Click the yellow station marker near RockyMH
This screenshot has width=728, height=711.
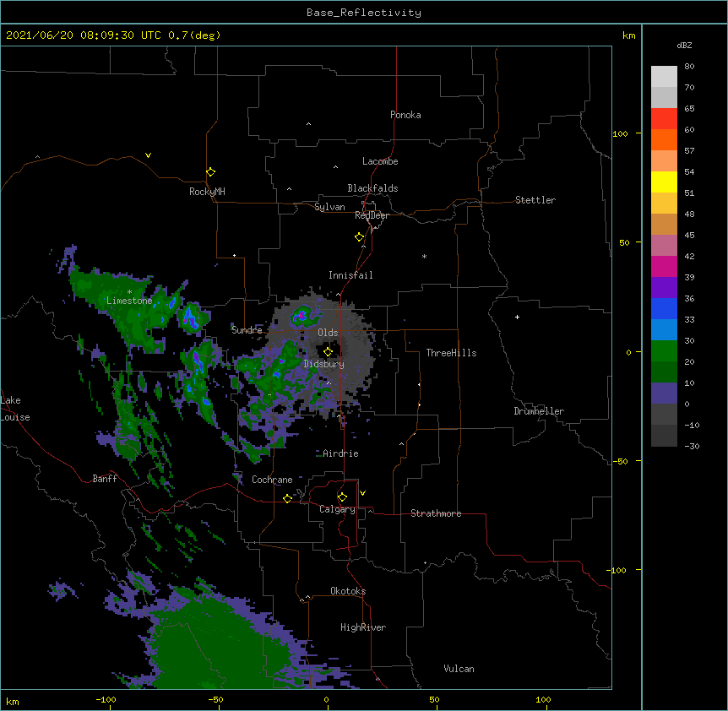(x=210, y=172)
